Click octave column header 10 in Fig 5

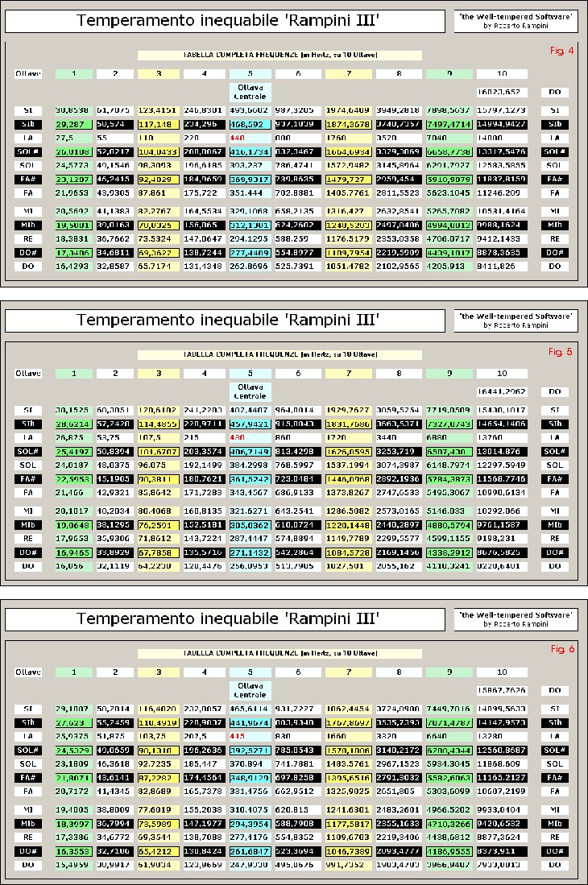point(502,373)
